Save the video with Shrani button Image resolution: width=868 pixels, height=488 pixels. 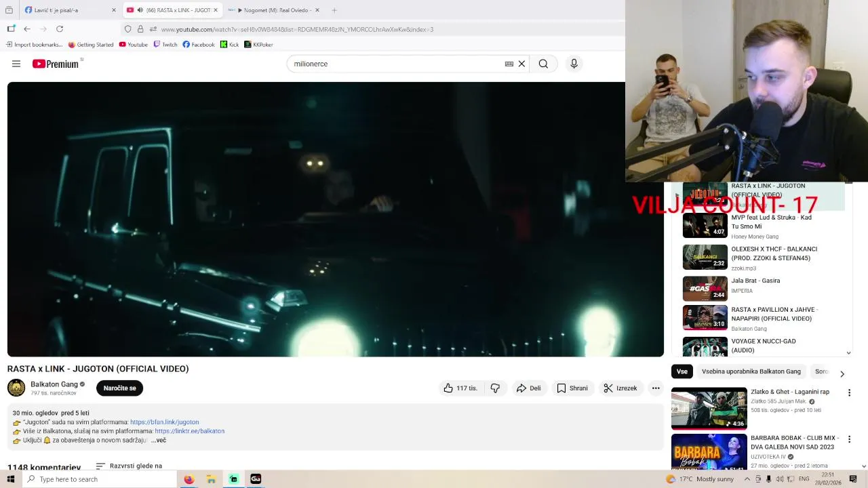pos(572,388)
